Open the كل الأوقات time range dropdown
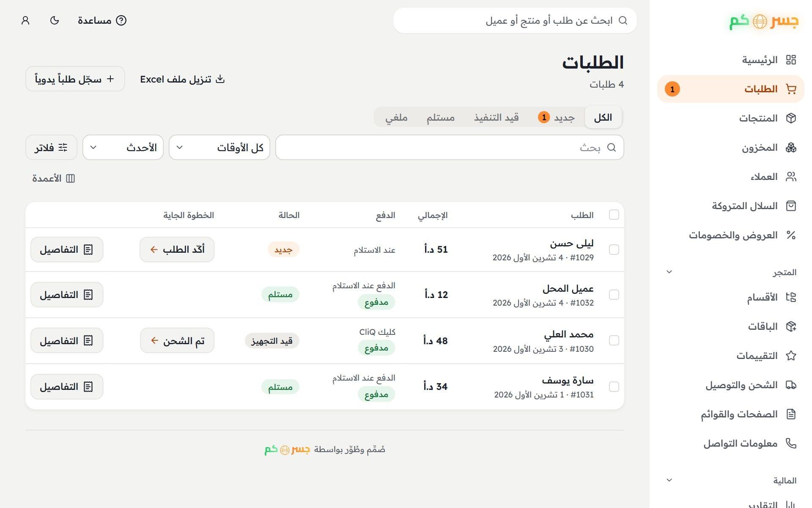812x508 pixels. click(219, 147)
